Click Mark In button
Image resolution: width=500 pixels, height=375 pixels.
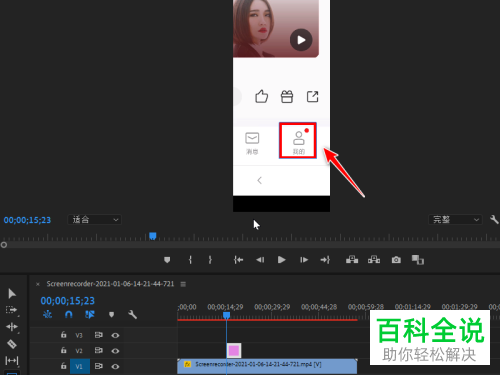pyautogui.click(x=190, y=260)
